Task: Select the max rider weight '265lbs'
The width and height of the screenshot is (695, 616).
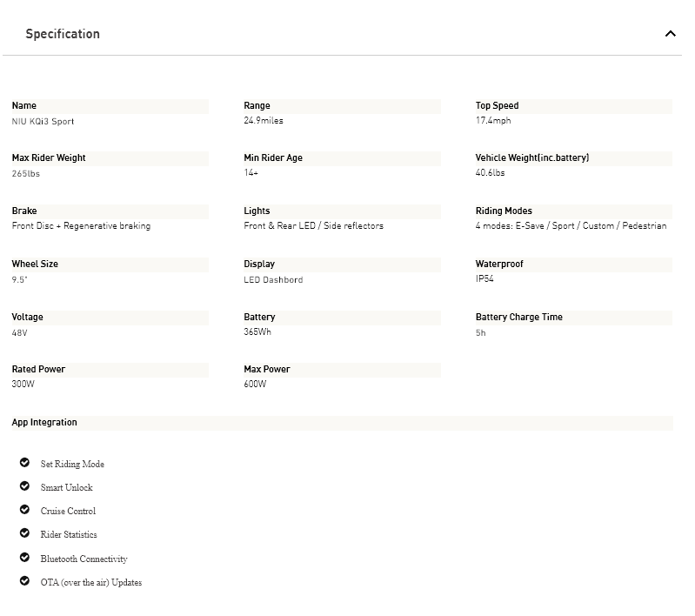Action: [x=26, y=174]
